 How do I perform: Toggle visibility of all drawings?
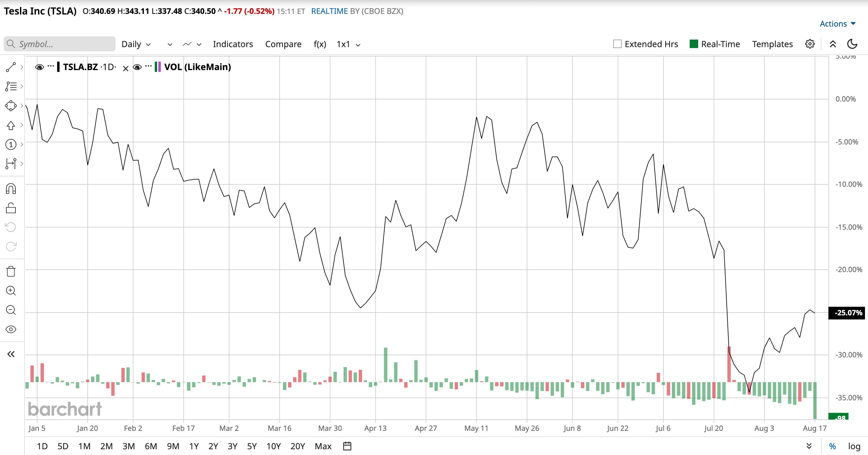pyautogui.click(x=11, y=329)
